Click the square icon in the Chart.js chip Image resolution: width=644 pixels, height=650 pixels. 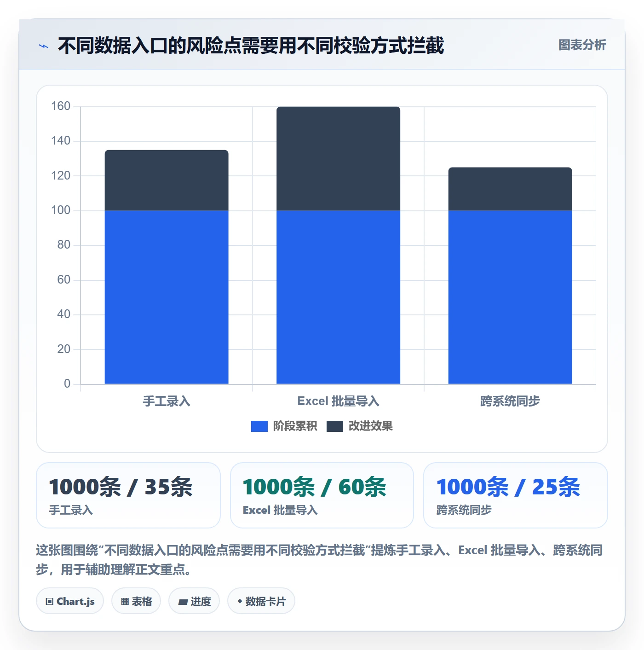50,602
